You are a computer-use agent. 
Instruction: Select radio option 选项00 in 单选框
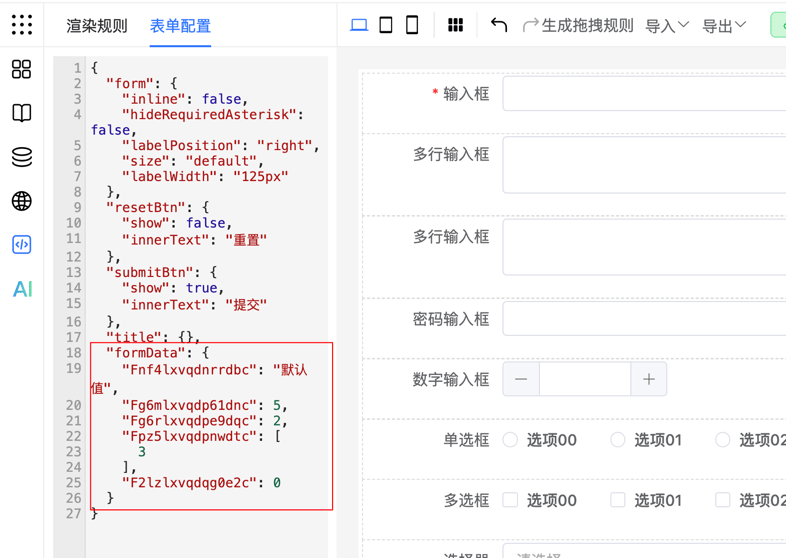(511, 440)
